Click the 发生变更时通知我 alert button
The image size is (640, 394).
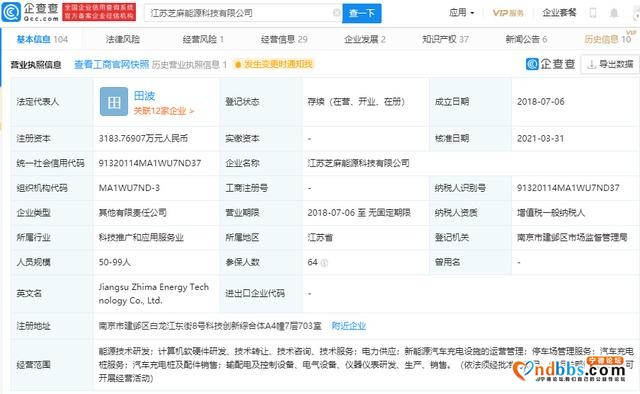(x=273, y=64)
